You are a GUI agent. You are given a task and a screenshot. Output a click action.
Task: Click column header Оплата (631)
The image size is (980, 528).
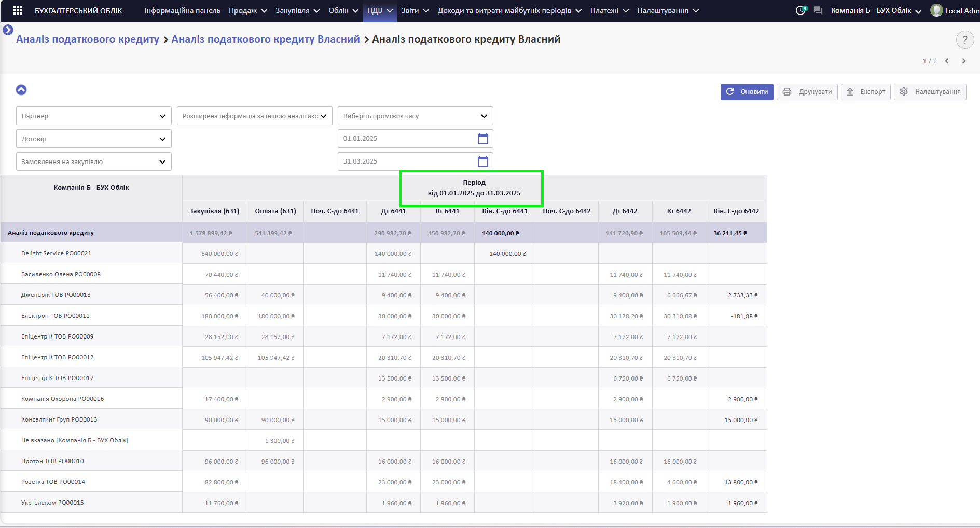(x=275, y=211)
